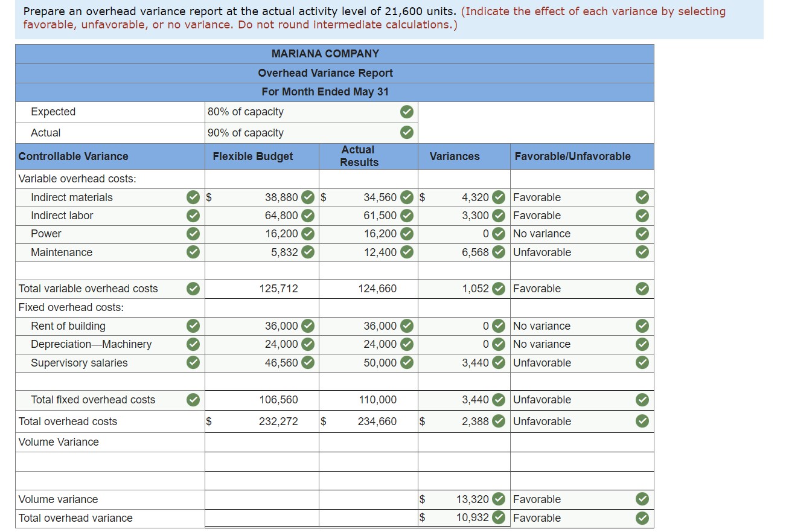Click the MARIANA COMPANY title header
This screenshot has height=532, width=786.
click(x=325, y=53)
